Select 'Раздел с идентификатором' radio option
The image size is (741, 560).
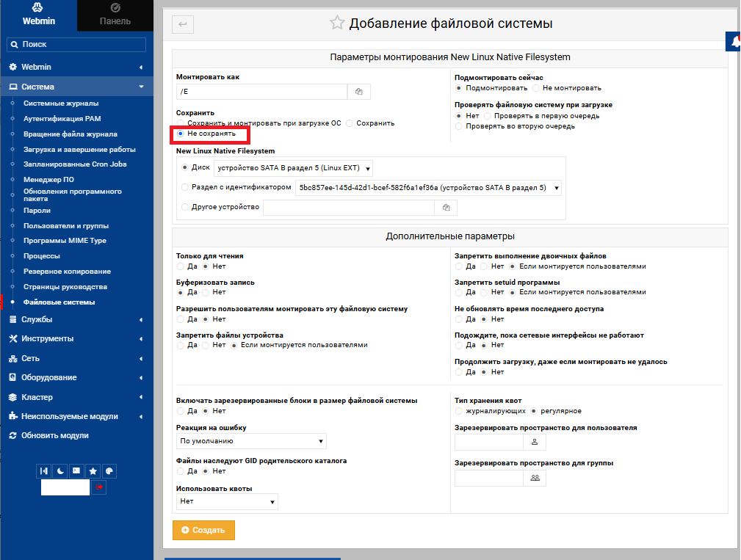[185, 188]
